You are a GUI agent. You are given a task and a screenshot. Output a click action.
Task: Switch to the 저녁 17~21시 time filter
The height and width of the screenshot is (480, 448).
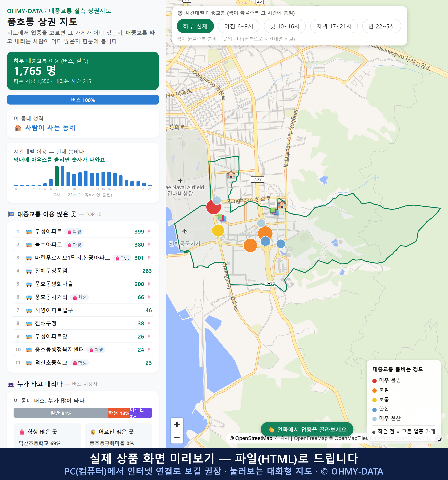pyautogui.click(x=334, y=26)
